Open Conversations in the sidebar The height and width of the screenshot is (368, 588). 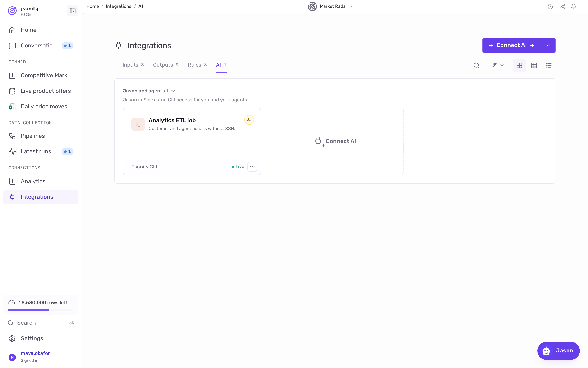(41, 46)
